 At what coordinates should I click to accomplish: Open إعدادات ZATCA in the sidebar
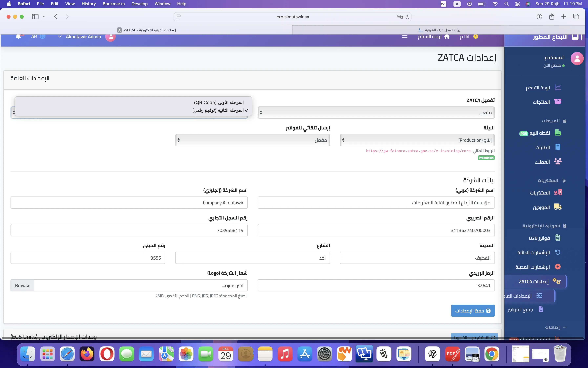pyautogui.click(x=536, y=281)
